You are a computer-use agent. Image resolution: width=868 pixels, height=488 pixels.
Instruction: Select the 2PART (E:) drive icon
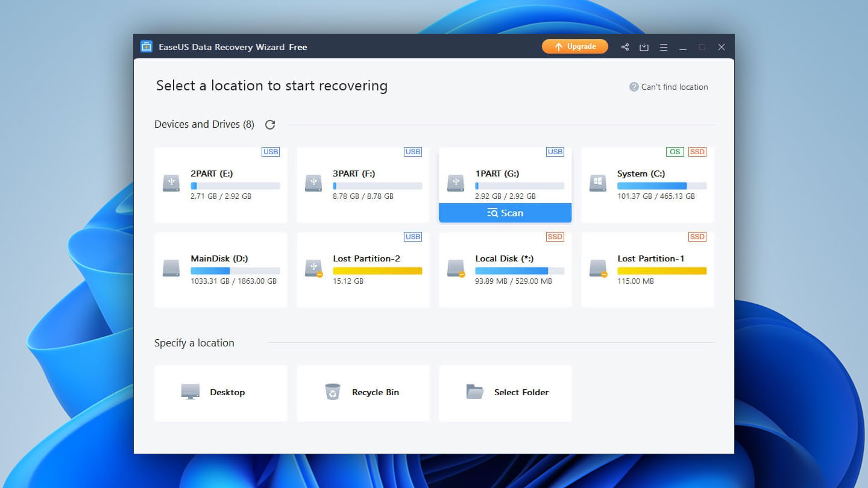click(171, 183)
